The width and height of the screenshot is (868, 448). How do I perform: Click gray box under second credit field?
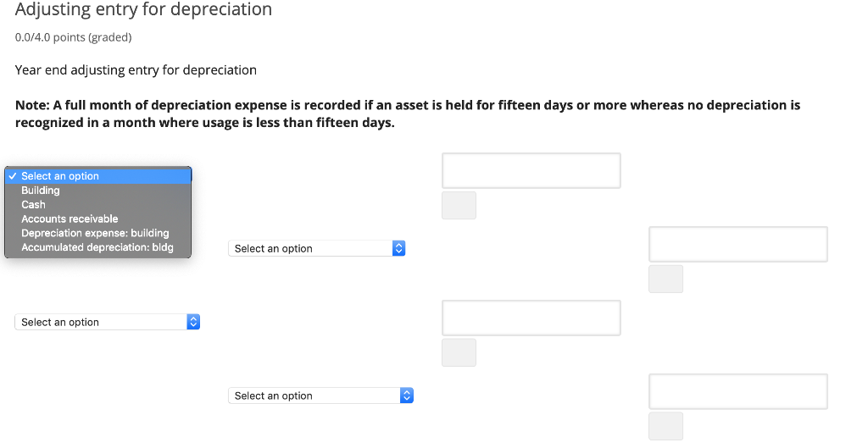tap(665, 426)
